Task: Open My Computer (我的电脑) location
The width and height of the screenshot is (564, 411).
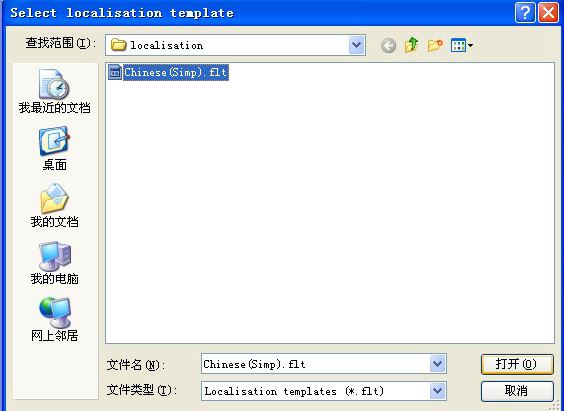Action: pyautogui.click(x=54, y=262)
